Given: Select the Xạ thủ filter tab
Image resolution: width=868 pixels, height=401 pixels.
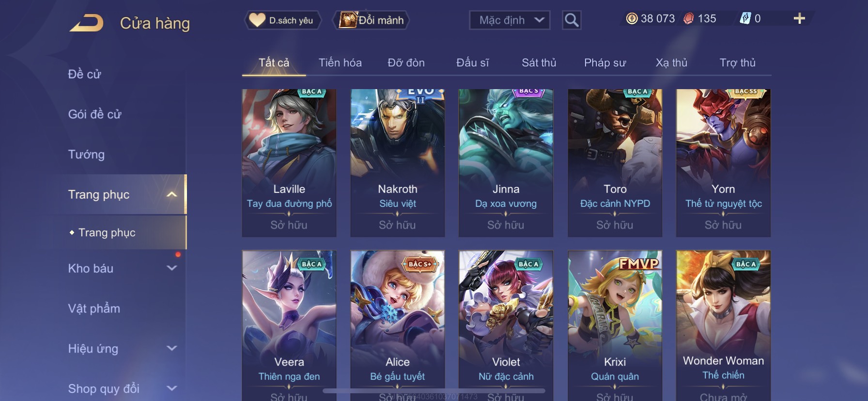Looking at the screenshot, I should point(671,62).
